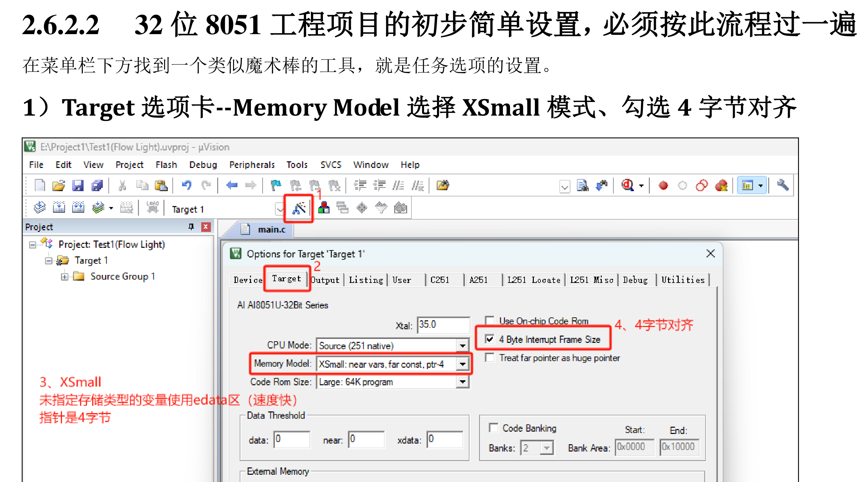
Task: Click the Incremental Find binoculars icon
Action: (602, 186)
